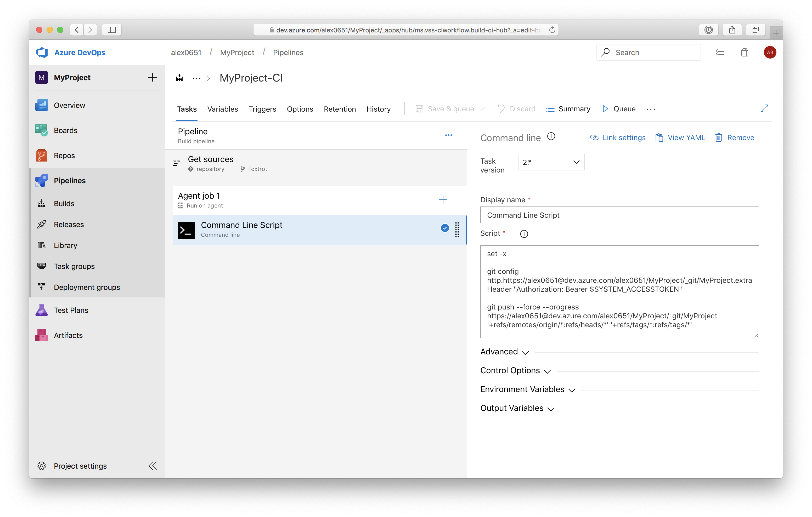The width and height of the screenshot is (812, 517).
Task: Add a task with Agent job plus icon
Action: pyautogui.click(x=443, y=200)
